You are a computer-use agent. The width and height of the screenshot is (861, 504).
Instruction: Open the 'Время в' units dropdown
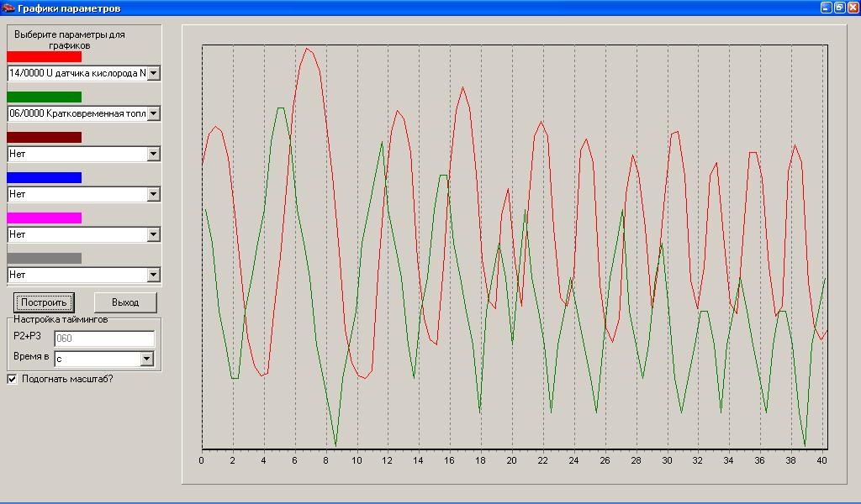(146, 360)
